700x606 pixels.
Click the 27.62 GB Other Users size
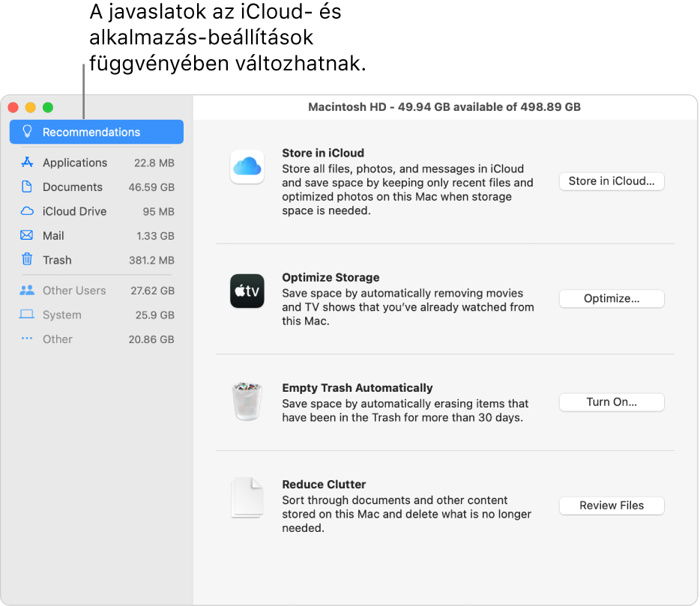[152, 291]
